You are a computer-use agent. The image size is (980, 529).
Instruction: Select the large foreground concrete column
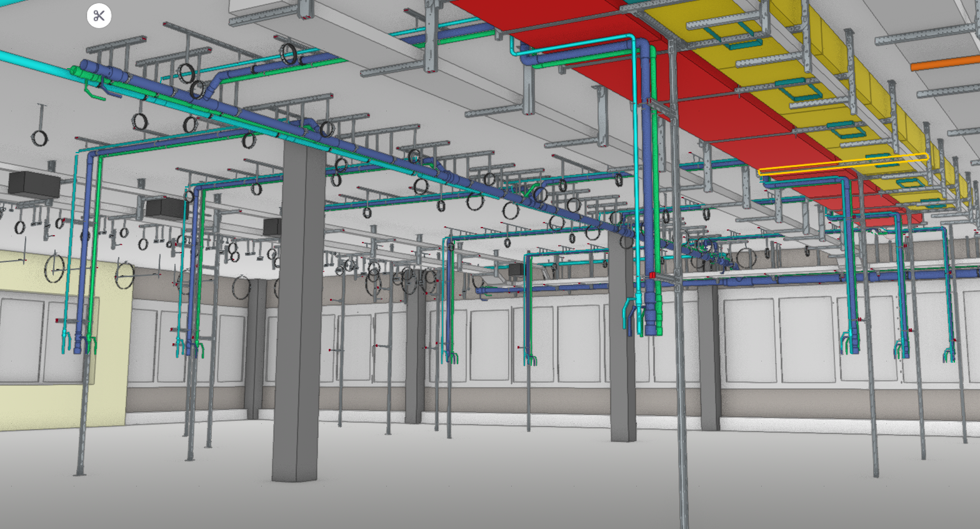point(298,313)
